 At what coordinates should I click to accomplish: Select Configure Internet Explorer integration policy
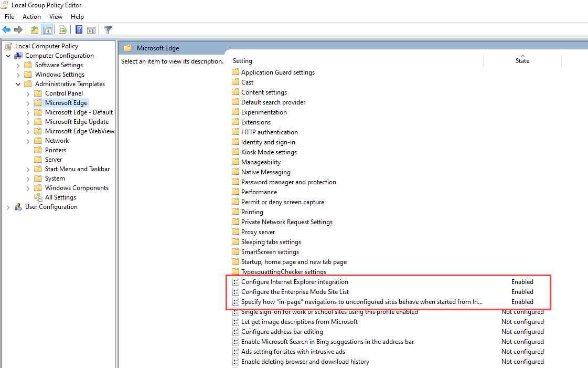coord(294,282)
